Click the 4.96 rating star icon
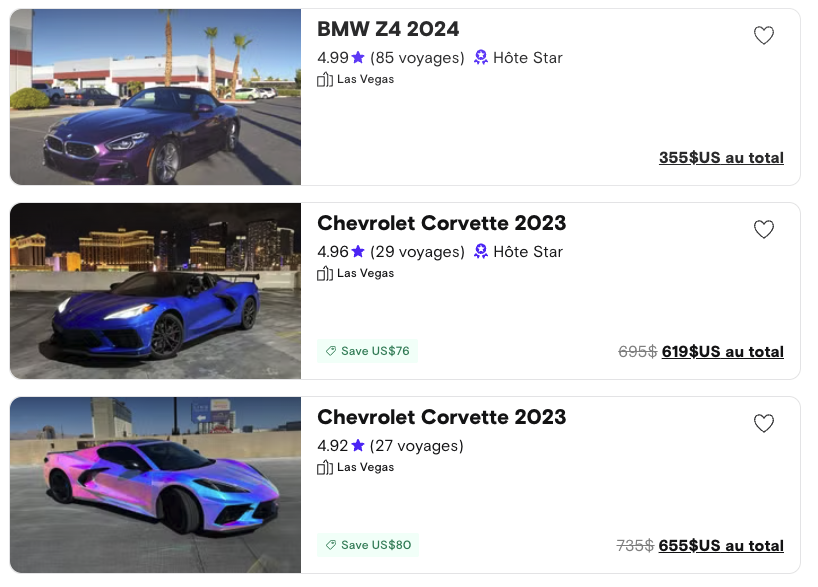Screen dimensions: 818x587 tap(358, 252)
